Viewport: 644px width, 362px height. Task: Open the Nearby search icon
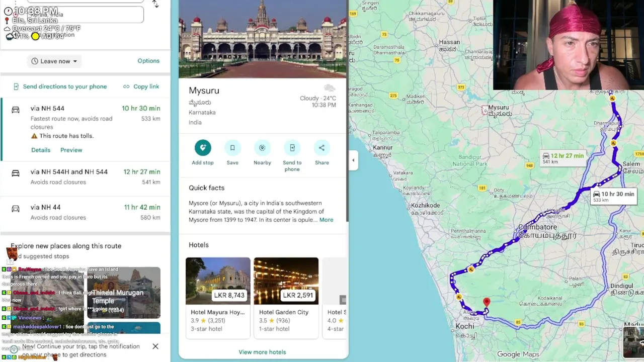coord(262,148)
